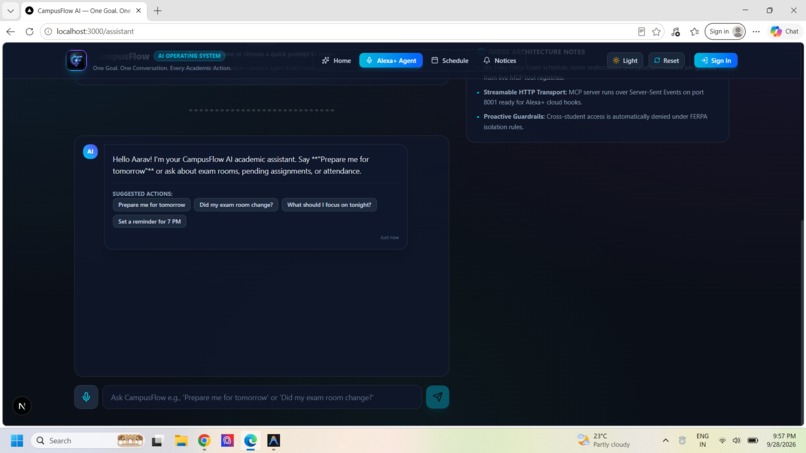This screenshot has height=453, width=806.
Task: Open the Next.js dev tools badge
Action: coord(22,406)
